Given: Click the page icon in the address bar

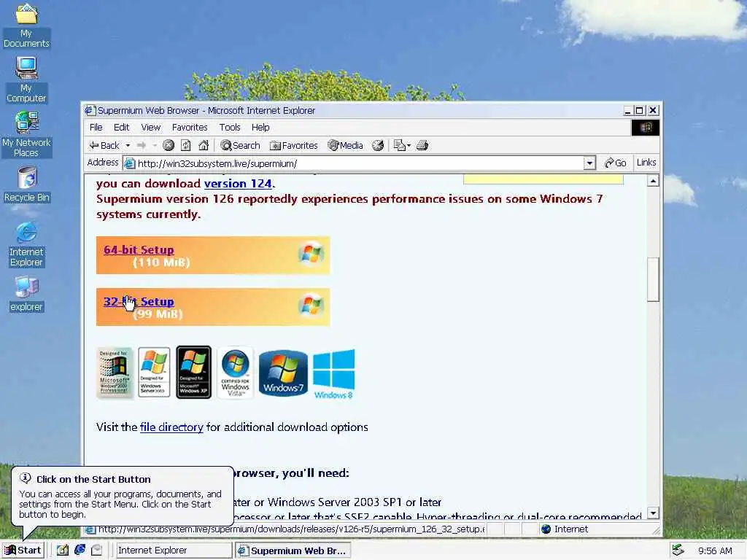Looking at the screenshot, I should pos(130,163).
